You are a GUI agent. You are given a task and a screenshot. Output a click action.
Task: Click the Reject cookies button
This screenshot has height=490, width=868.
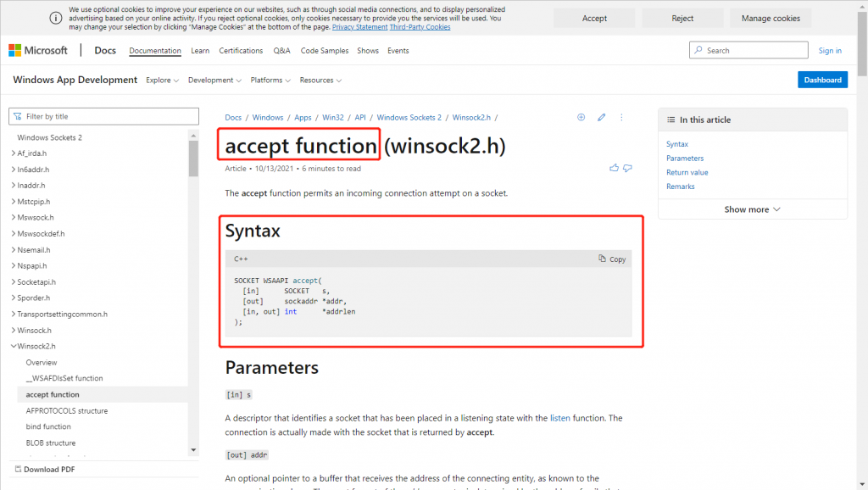(x=682, y=19)
